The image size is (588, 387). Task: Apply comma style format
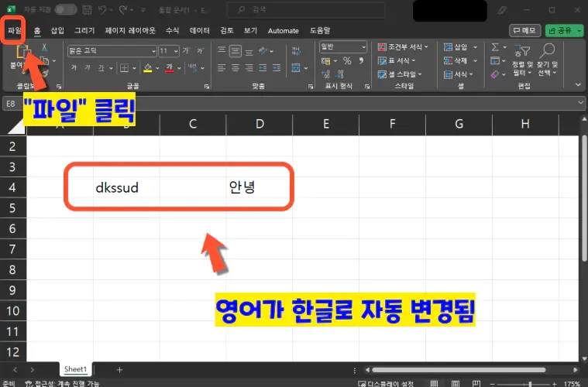pos(361,60)
